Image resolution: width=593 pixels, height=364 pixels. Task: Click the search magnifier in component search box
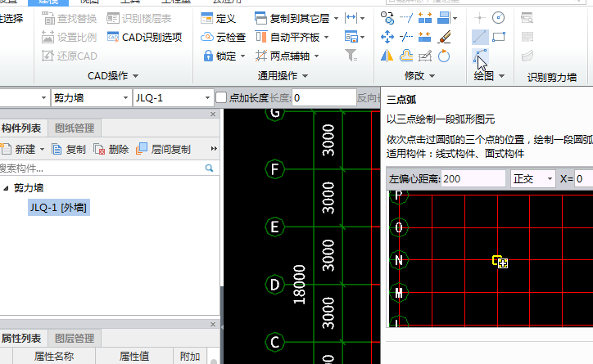[x=209, y=168]
